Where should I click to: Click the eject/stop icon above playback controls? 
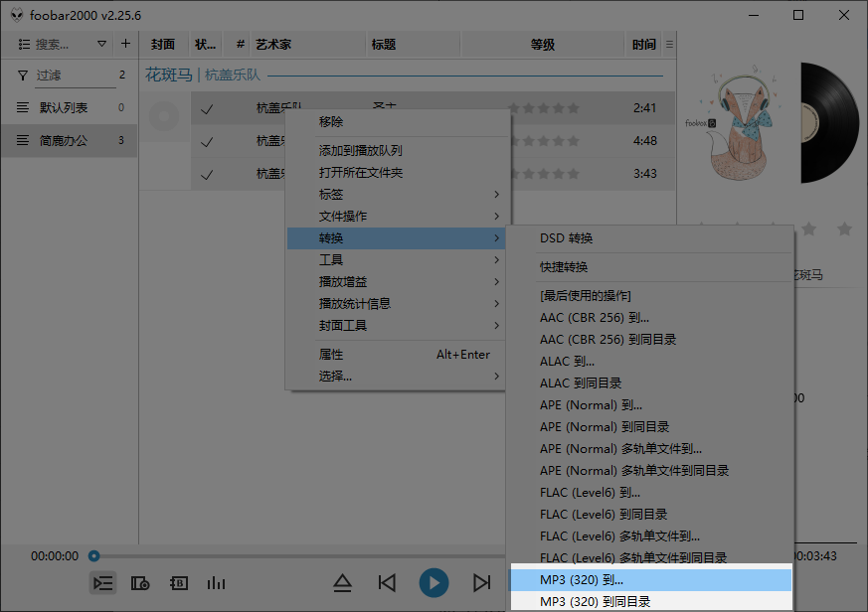click(x=343, y=584)
